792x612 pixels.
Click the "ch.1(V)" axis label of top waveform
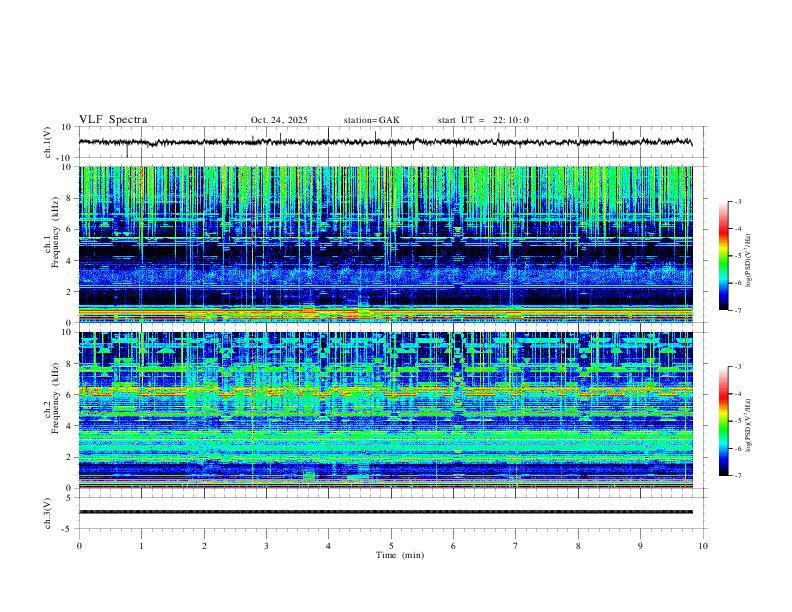[x=48, y=142]
